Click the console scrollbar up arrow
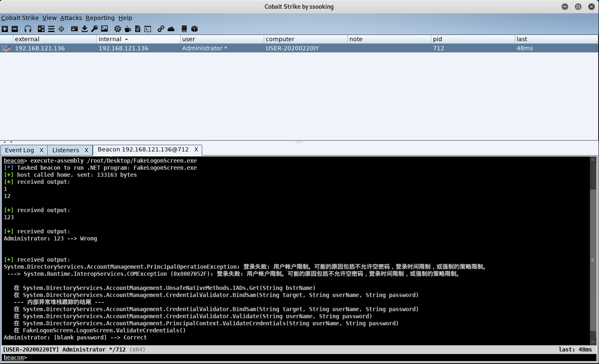The image size is (599, 364). pos(593,160)
